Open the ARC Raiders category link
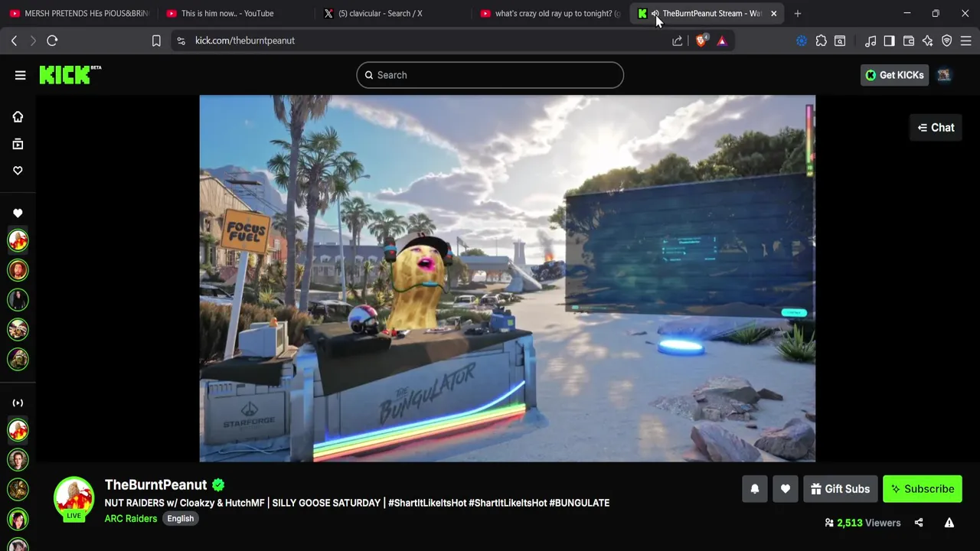 131,519
